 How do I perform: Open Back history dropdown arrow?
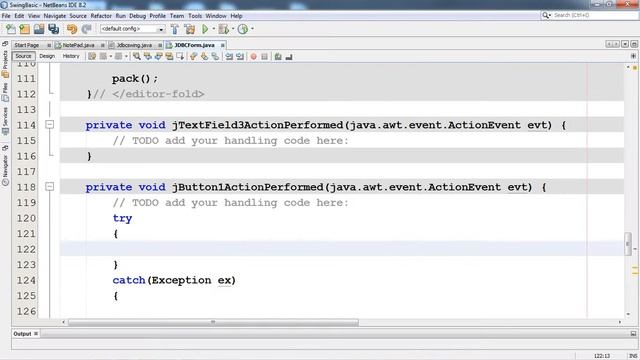(x=110, y=56)
